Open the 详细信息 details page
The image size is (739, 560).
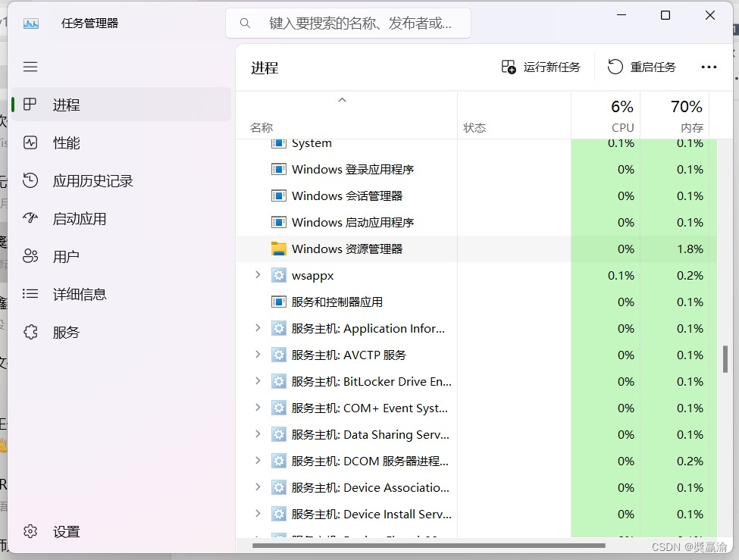[121, 294]
